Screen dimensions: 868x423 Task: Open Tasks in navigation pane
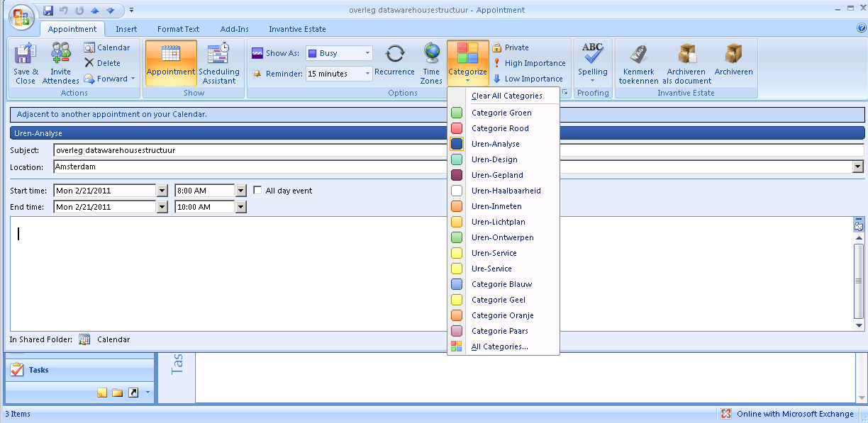tap(79, 370)
